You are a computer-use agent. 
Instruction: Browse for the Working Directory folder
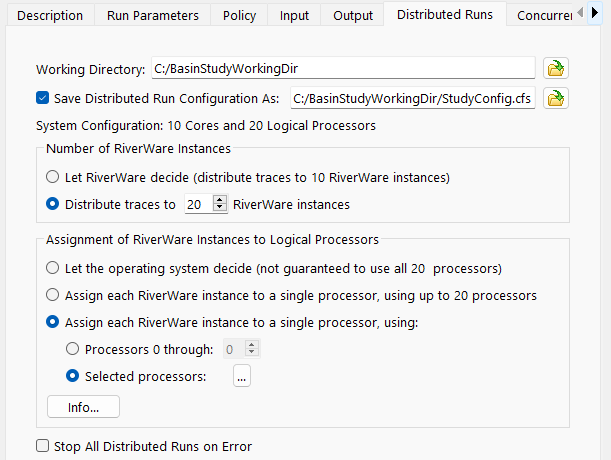tap(554, 69)
